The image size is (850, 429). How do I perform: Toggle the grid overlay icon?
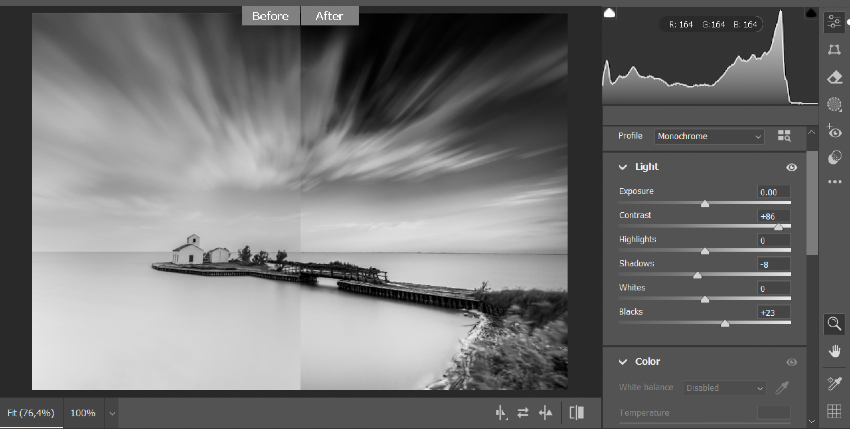tap(834, 411)
